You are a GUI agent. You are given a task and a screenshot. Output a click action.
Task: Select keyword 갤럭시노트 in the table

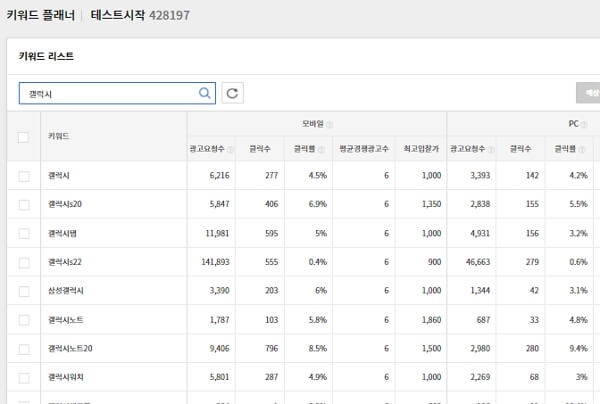coord(65,320)
